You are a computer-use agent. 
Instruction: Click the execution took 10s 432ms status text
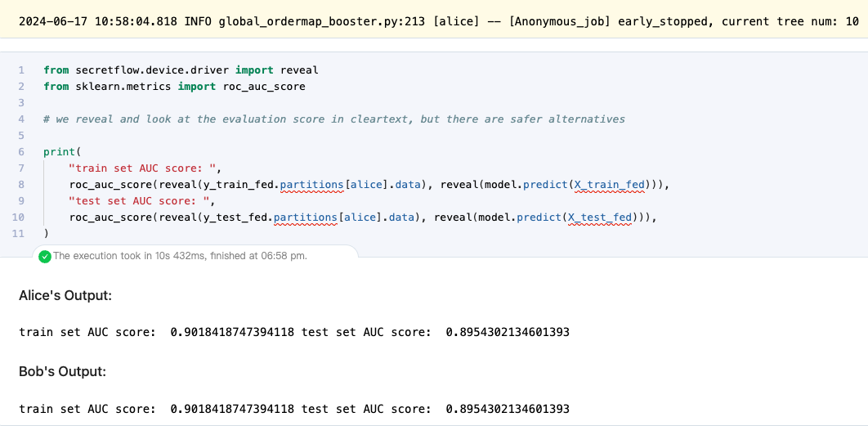180,257
